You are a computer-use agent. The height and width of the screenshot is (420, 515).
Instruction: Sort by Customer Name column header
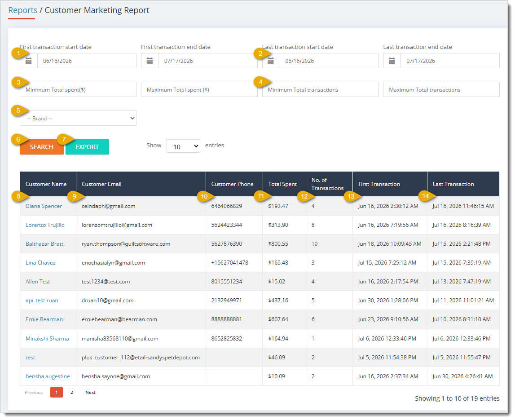point(48,184)
